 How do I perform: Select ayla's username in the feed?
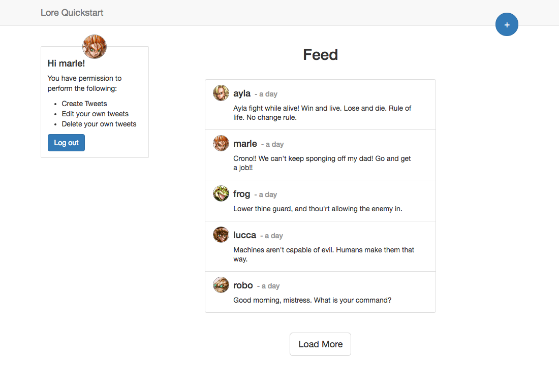click(242, 93)
